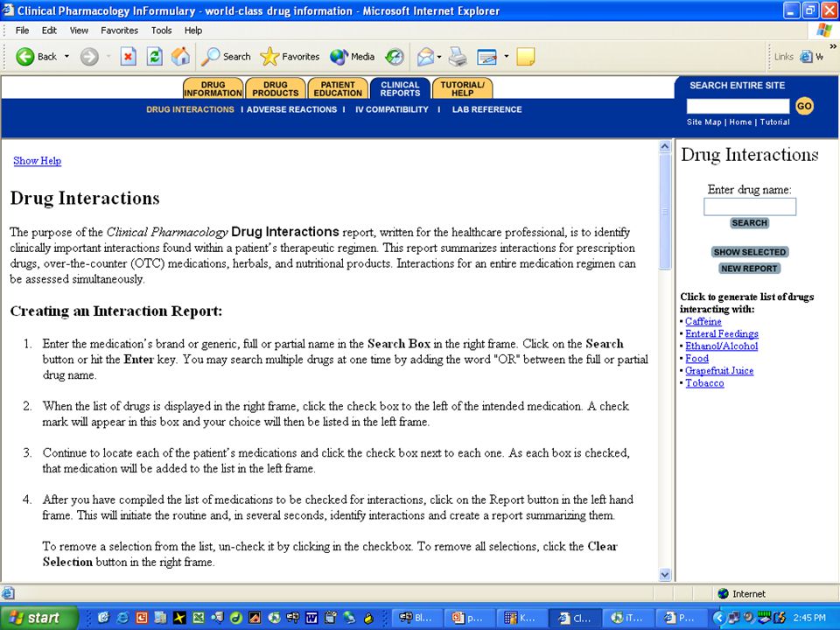Screen dimensions: 840x630
Task: Click the NEW REPORT button
Action: pos(750,269)
